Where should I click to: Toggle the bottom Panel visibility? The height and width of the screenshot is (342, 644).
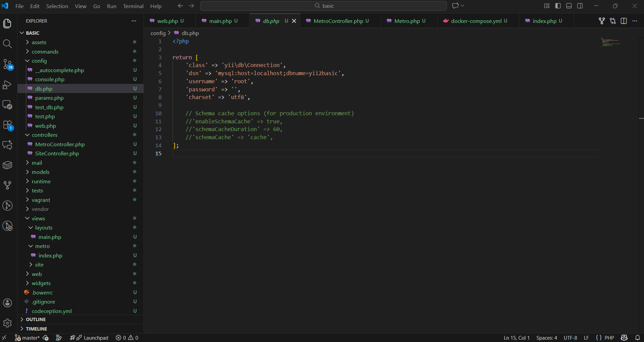(x=569, y=6)
